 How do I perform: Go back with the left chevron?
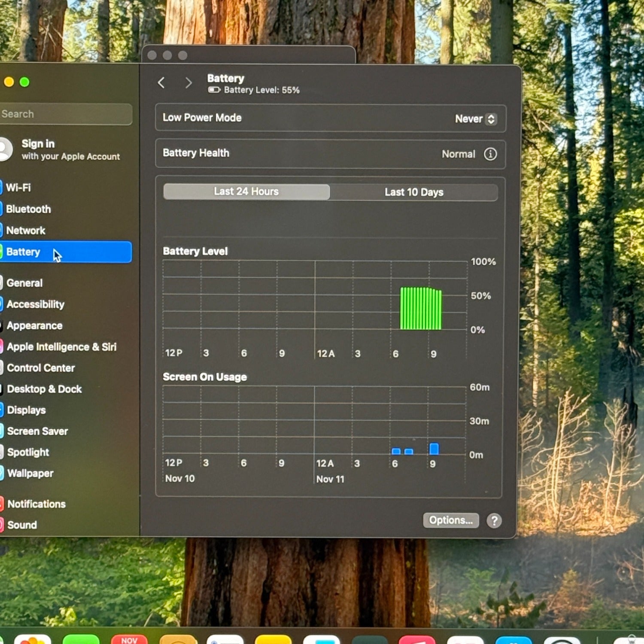click(x=161, y=82)
